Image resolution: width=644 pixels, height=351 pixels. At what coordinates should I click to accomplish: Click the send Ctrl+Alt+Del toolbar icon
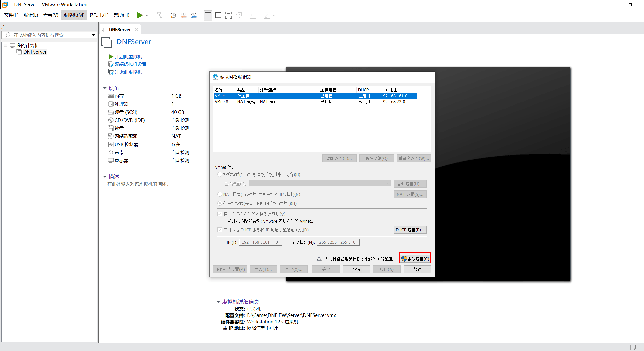159,15
